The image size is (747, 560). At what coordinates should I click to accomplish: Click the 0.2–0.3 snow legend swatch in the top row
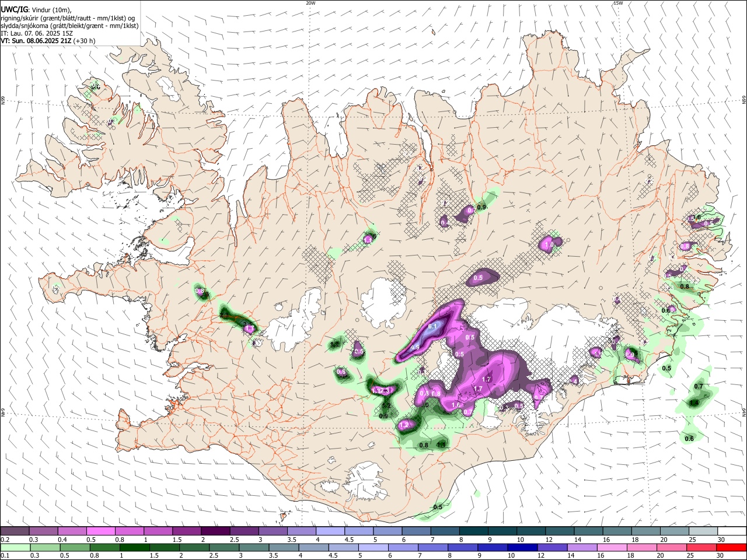click(x=15, y=531)
